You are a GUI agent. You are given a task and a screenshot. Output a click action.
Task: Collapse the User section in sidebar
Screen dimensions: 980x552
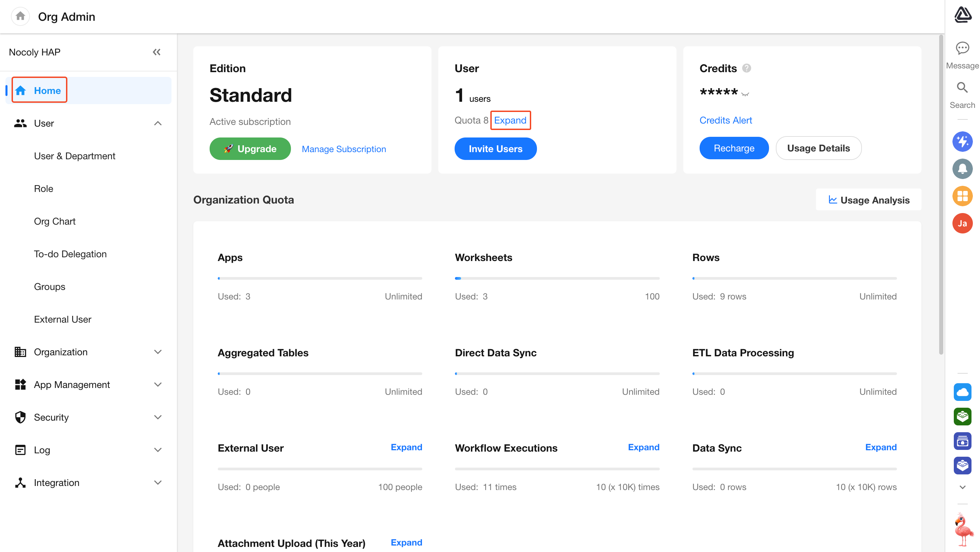[x=158, y=123]
